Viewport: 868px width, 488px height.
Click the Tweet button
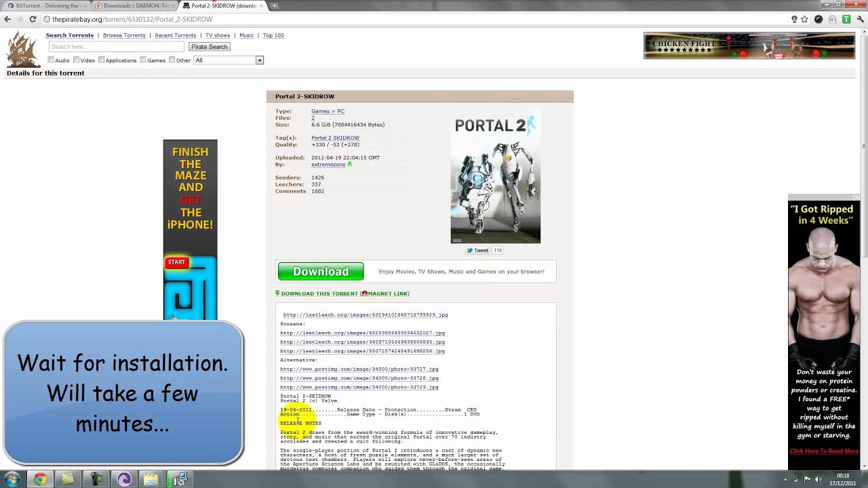(477, 250)
